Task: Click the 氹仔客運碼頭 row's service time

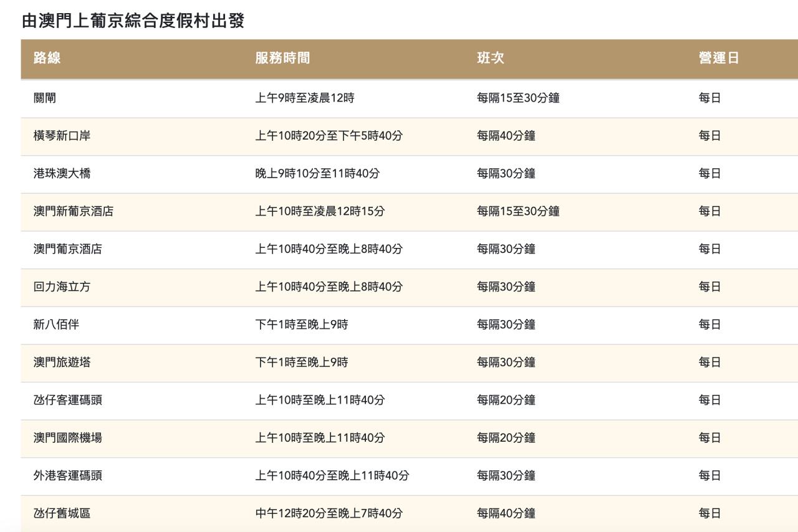Action: pos(320,400)
